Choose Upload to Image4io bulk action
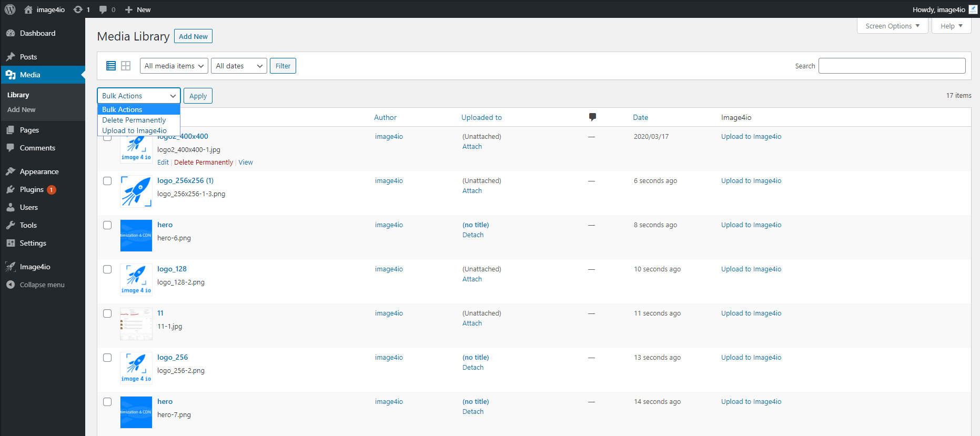The image size is (980, 436). point(139,130)
